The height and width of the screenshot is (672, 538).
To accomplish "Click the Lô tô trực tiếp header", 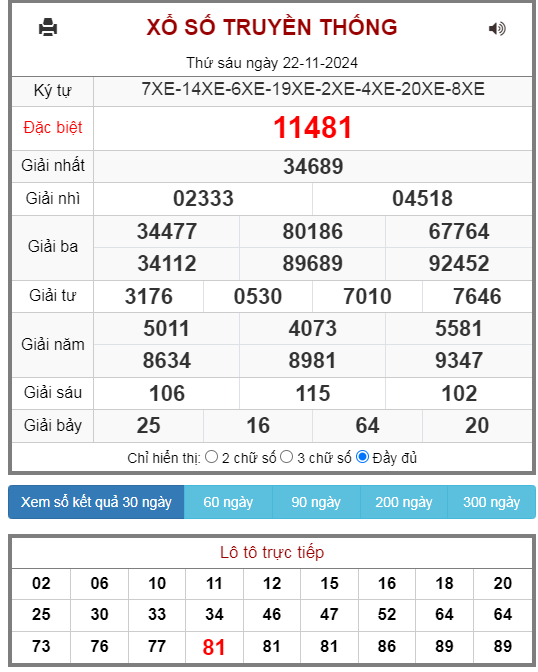I will click(x=272, y=552).
